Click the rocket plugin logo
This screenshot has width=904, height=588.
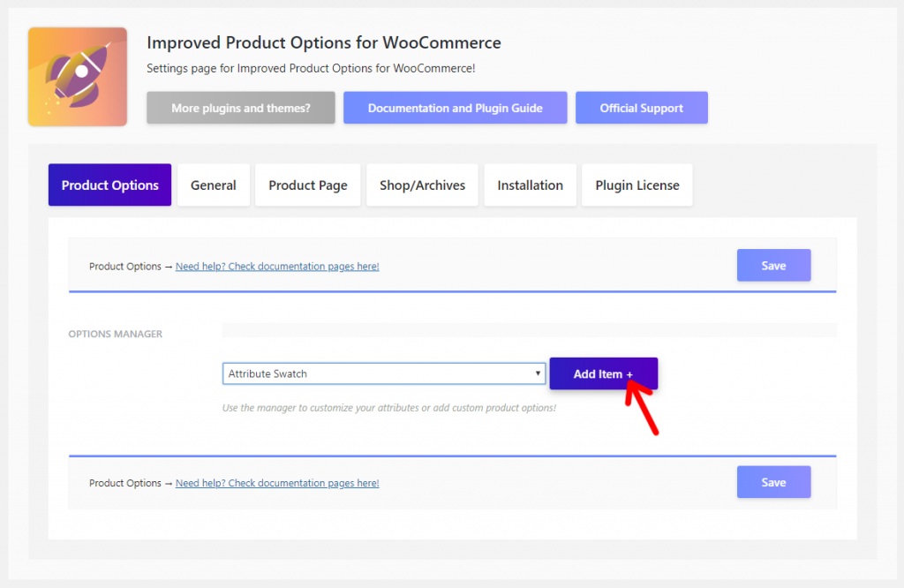click(78, 77)
